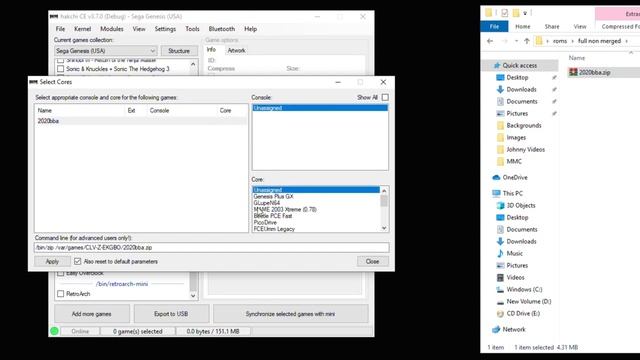Click Synchronize selected games with mini
The width and height of the screenshot is (640, 360).
click(290, 314)
